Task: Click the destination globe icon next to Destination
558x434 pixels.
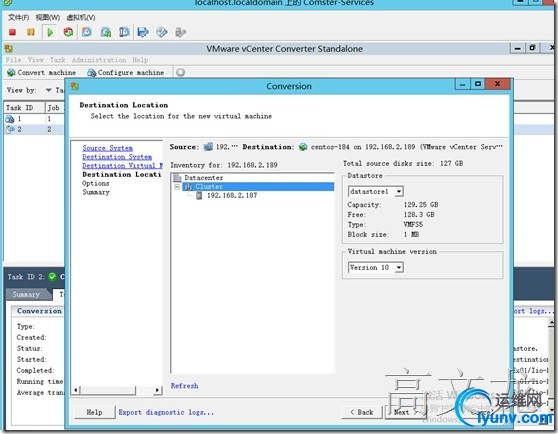Action: (303, 147)
